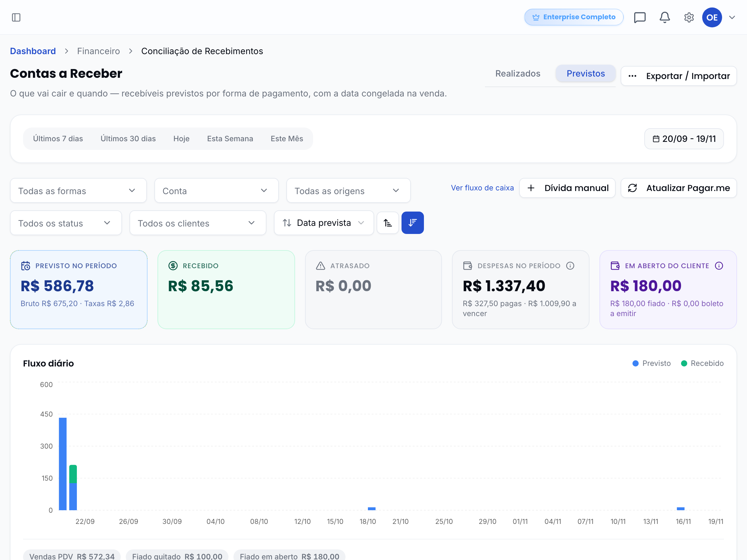Click Atualizar Pagar.me button

(x=678, y=188)
